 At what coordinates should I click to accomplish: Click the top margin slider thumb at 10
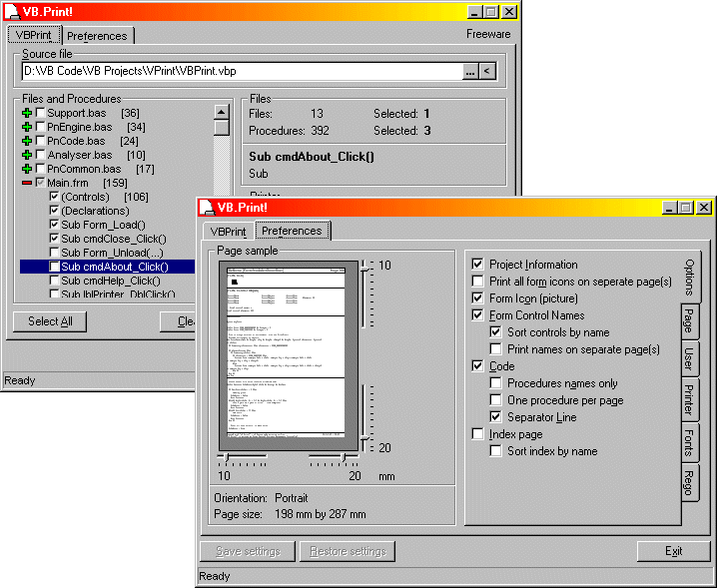[x=365, y=267]
